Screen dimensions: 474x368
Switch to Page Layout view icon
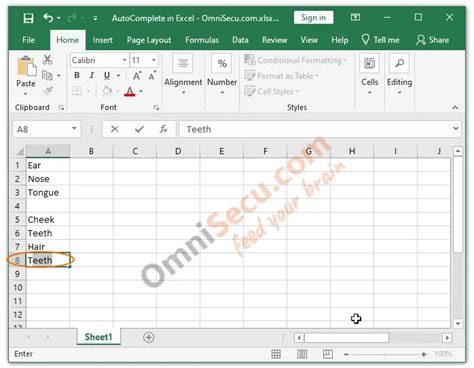[302, 354]
